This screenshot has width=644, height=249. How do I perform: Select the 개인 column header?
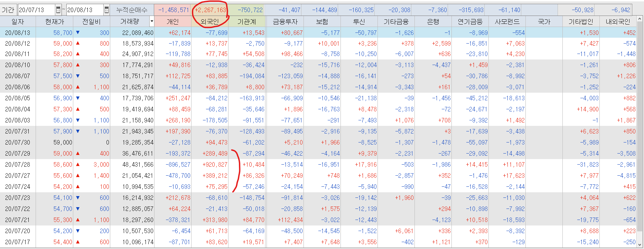tap(172, 22)
